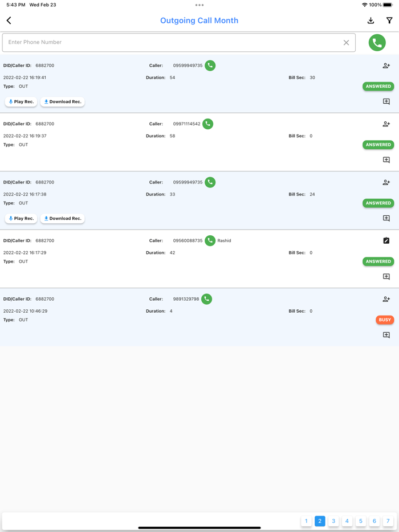Download recording of the 16:17:38 call

click(x=63, y=219)
